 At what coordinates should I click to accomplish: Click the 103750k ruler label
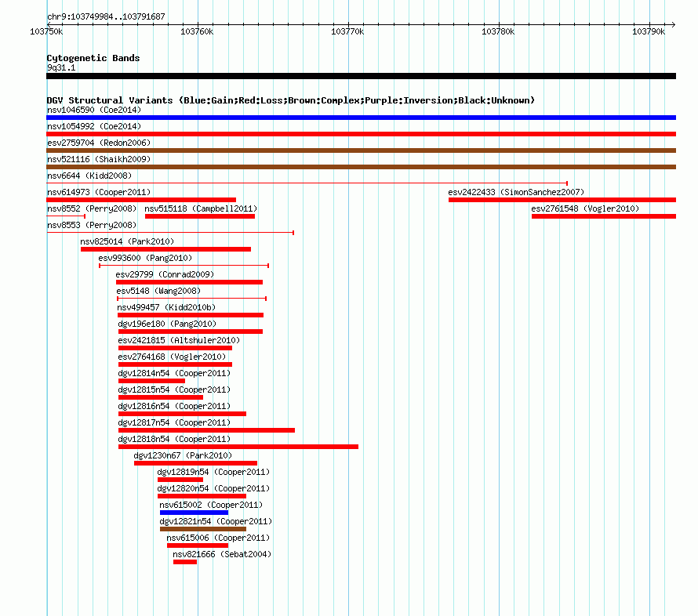click(x=46, y=31)
